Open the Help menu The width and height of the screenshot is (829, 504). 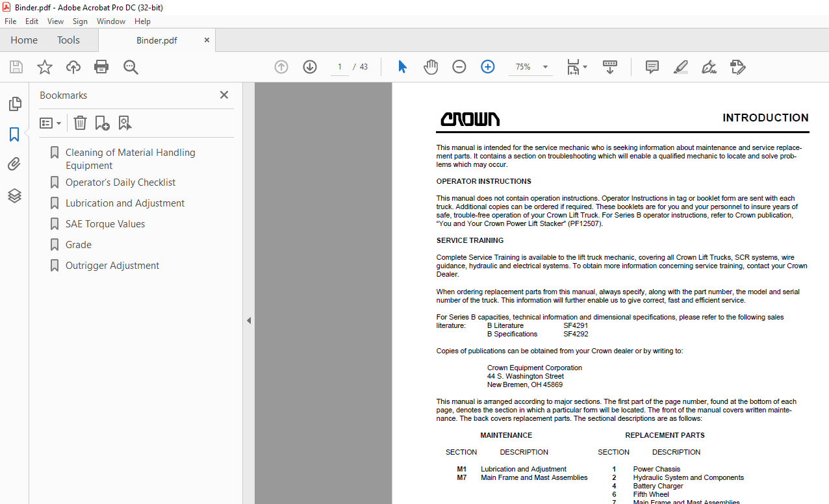click(x=142, y=21)
